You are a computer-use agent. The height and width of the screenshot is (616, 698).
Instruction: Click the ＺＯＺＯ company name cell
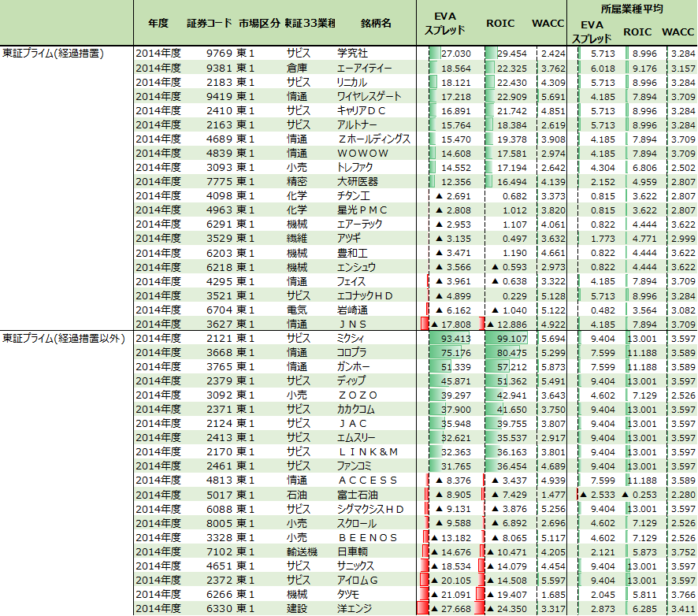pyautogui.click(x=358, y=395)
